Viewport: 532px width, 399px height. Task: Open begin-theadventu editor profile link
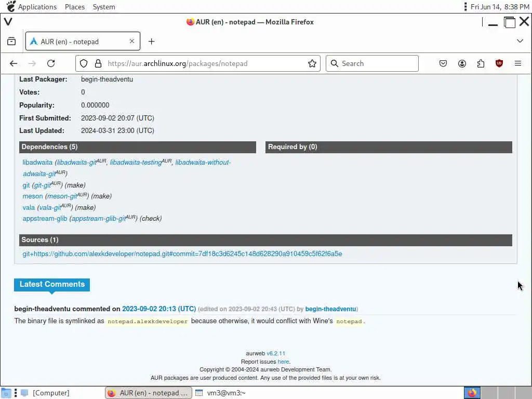click(330, 309)
